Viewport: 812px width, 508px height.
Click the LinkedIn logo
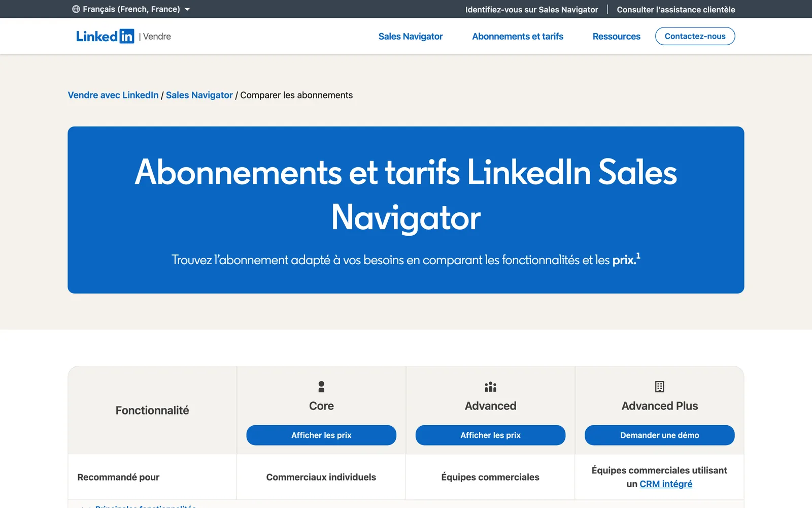pos(105,36)
